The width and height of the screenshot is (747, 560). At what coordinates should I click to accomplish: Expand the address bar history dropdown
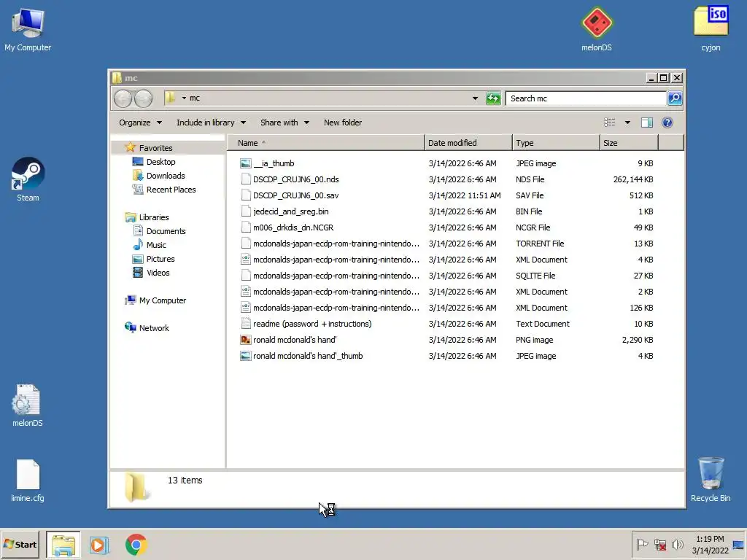(x=475, y=98)
